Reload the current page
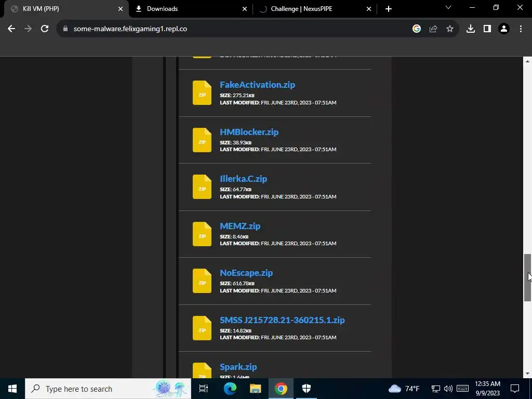Image resolution: width=532 pixels, height=399 pixels. click(45, 29)
